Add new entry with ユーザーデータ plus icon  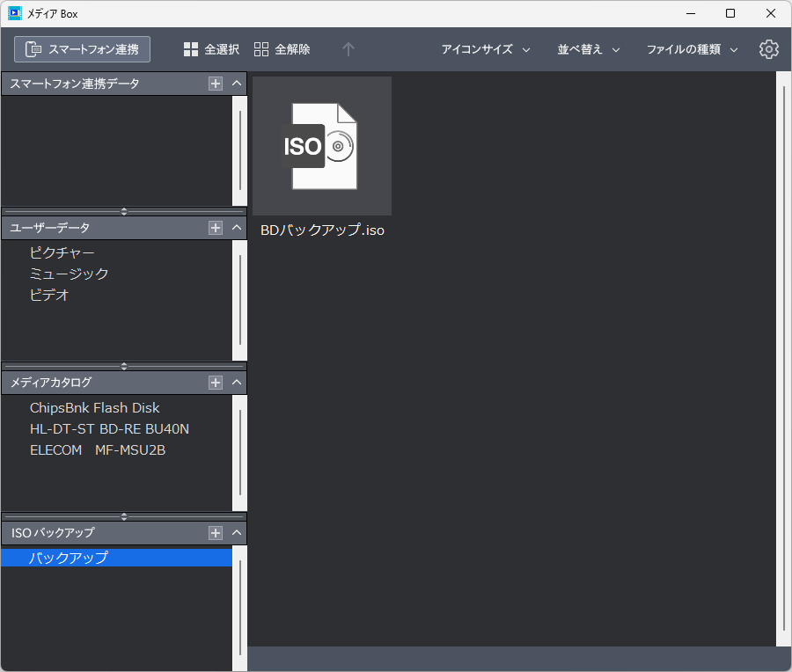pyautogui.click(x=215, y=227)
